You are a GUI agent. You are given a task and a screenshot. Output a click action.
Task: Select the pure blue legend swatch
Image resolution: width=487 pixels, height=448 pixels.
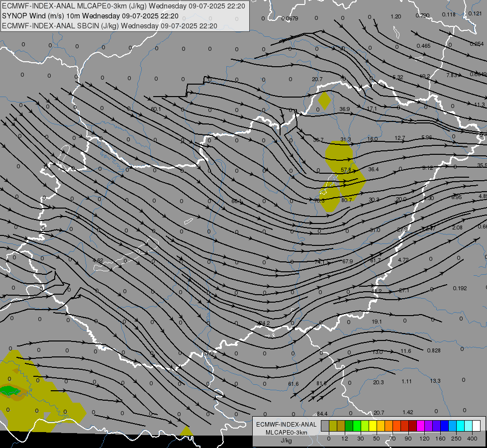(444, 426)
